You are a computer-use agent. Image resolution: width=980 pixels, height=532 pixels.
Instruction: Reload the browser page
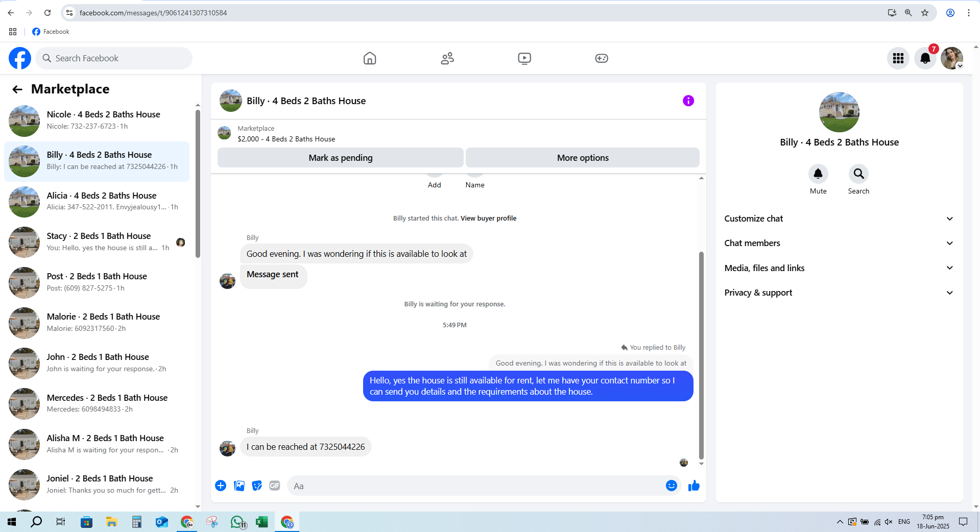47,13
